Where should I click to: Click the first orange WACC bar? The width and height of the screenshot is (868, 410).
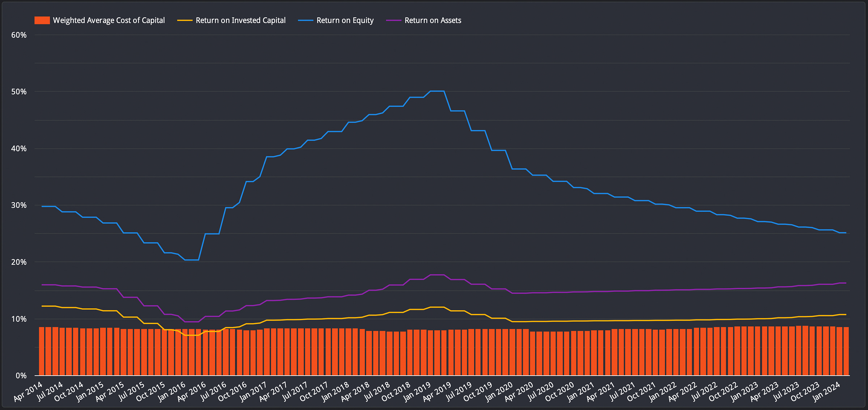42,351
